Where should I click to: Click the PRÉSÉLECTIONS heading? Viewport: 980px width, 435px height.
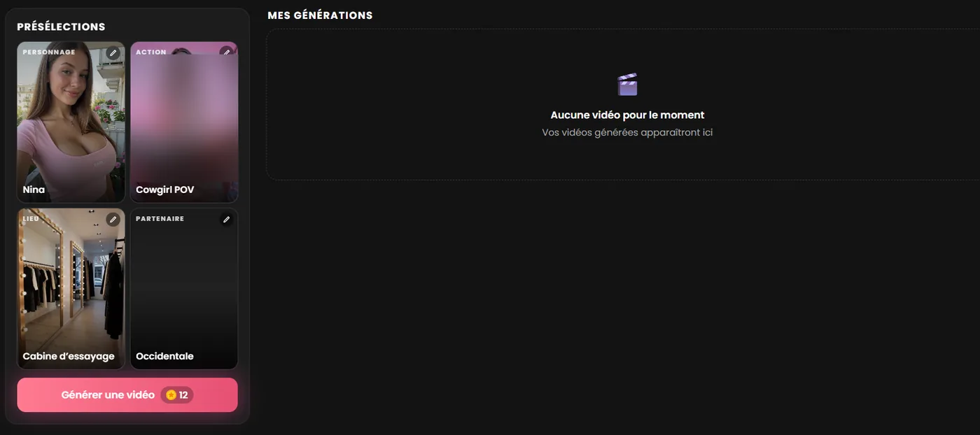[61, 27]
